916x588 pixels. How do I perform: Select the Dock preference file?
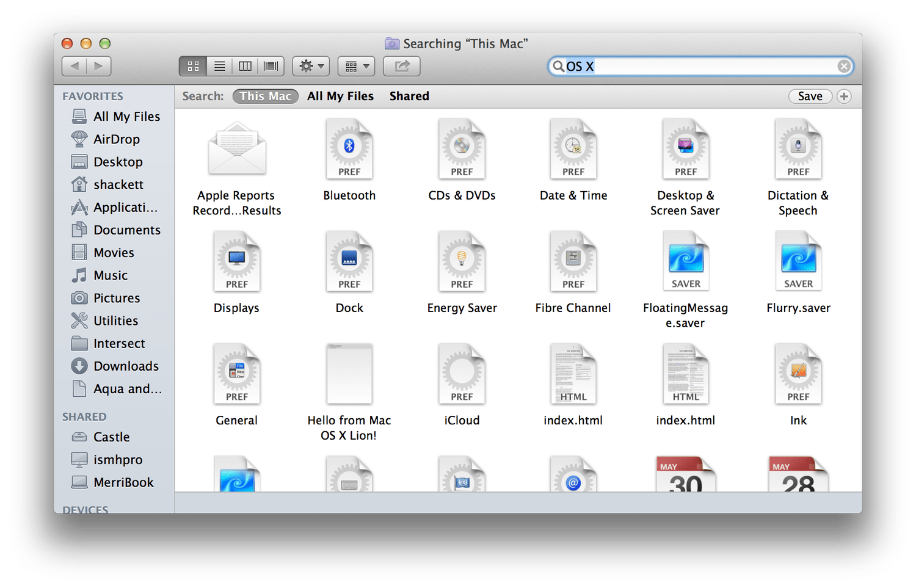(x=349, y=273)
